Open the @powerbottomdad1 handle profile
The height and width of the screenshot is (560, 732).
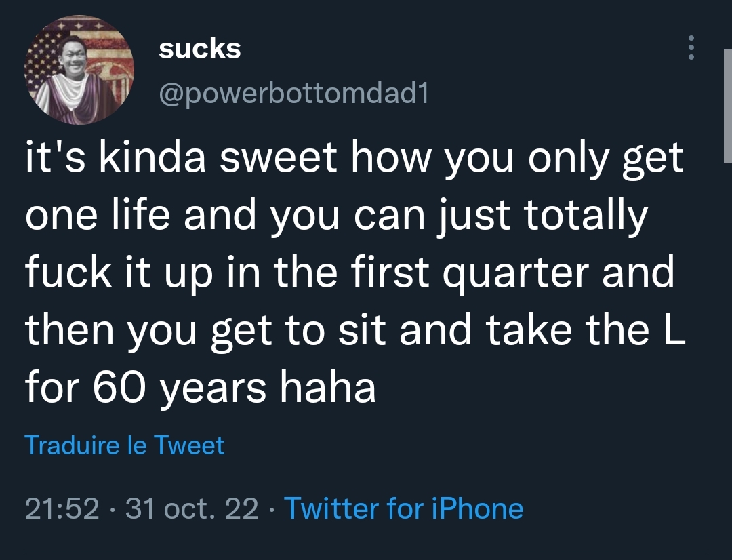coord(293,94)
